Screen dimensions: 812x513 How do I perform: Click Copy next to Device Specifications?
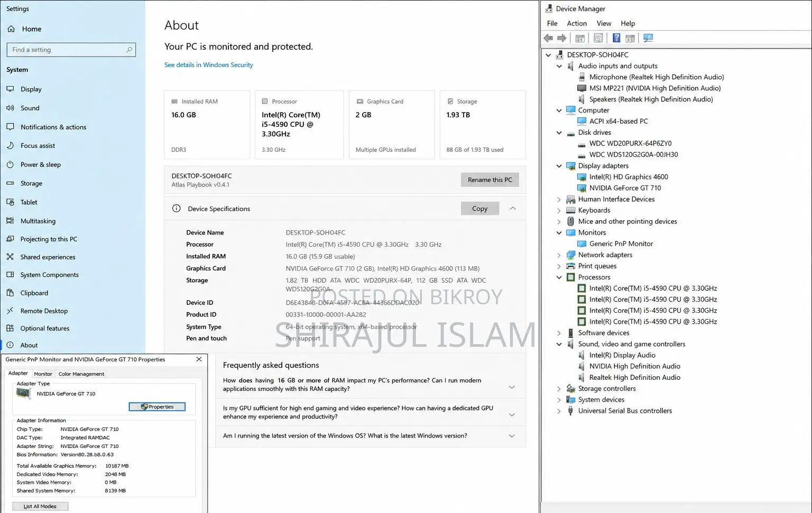pyautogui.click(x=480, y=209)
